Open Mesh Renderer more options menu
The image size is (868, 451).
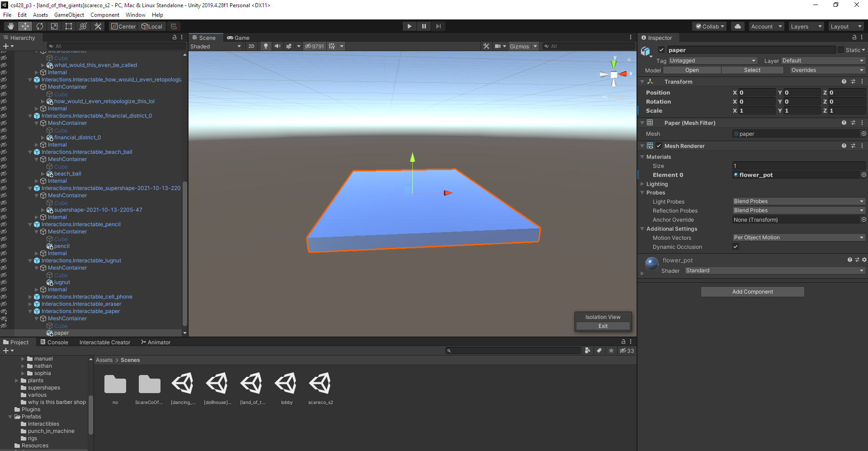pos(862,146)
